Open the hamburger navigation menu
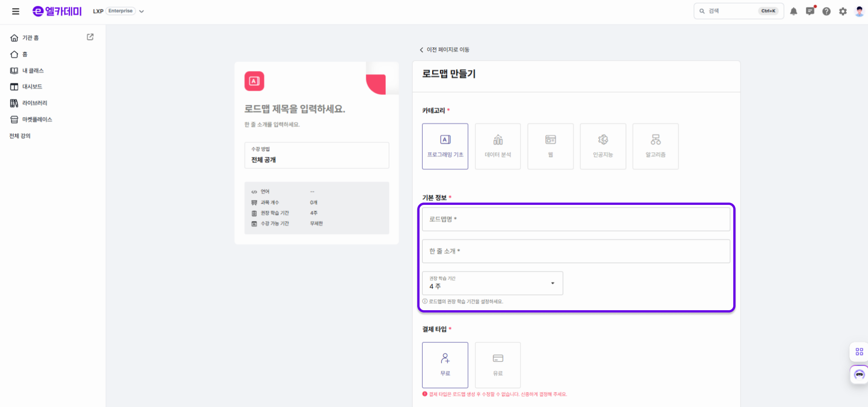868x407 pixels. tap(16, 11)
